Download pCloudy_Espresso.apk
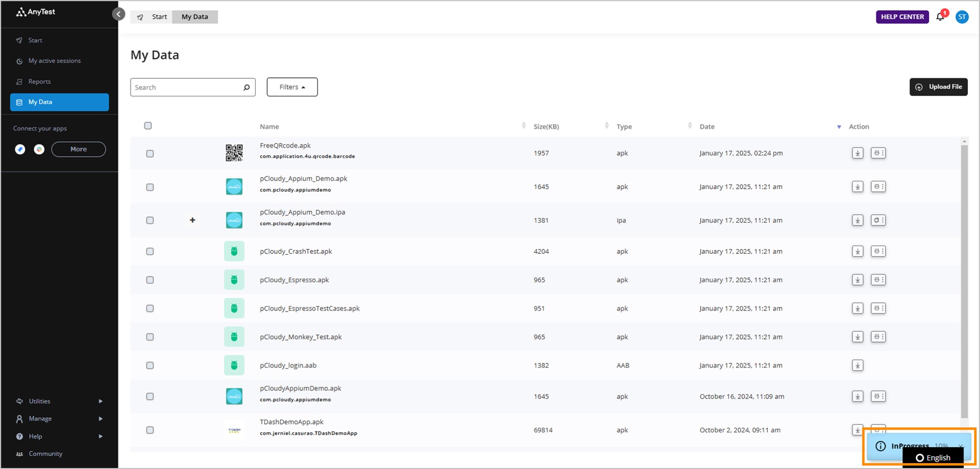 point(857,280)
